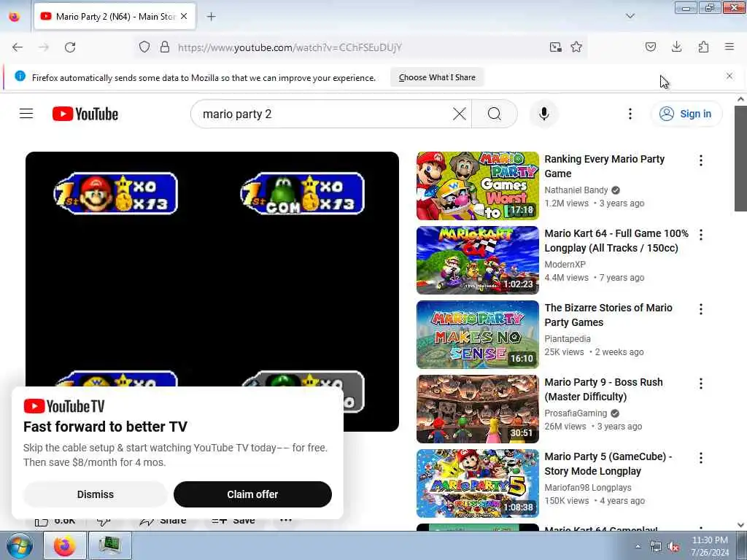This screenshot has width=747, height=560.
Task: Open options for Ranking Every Mario Party Game
Action: 701,160
